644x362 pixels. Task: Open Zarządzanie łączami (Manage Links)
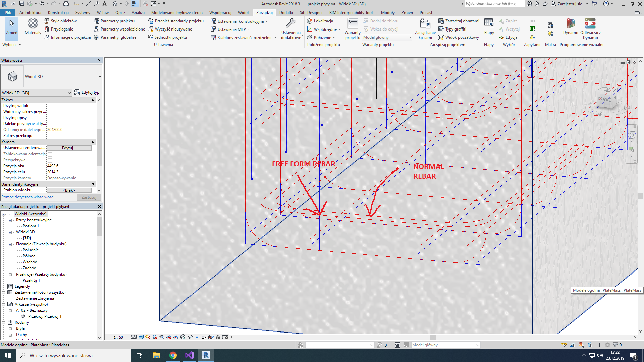tap(425, 29)
